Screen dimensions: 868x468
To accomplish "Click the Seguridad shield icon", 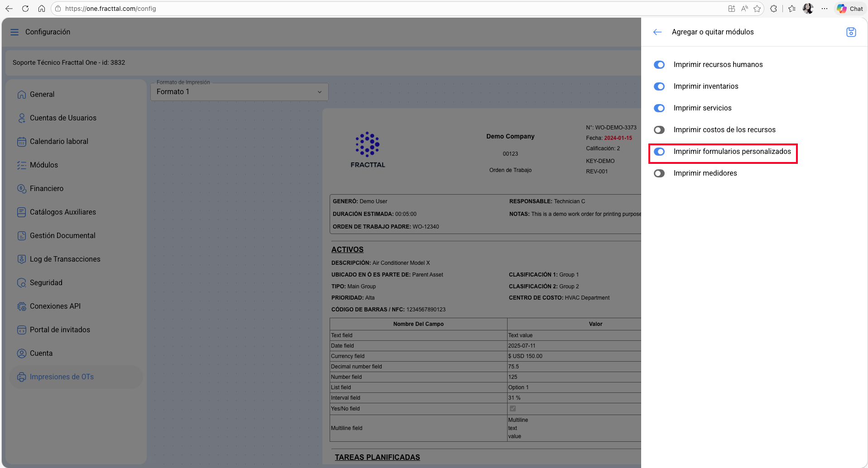I will point(22,283).
